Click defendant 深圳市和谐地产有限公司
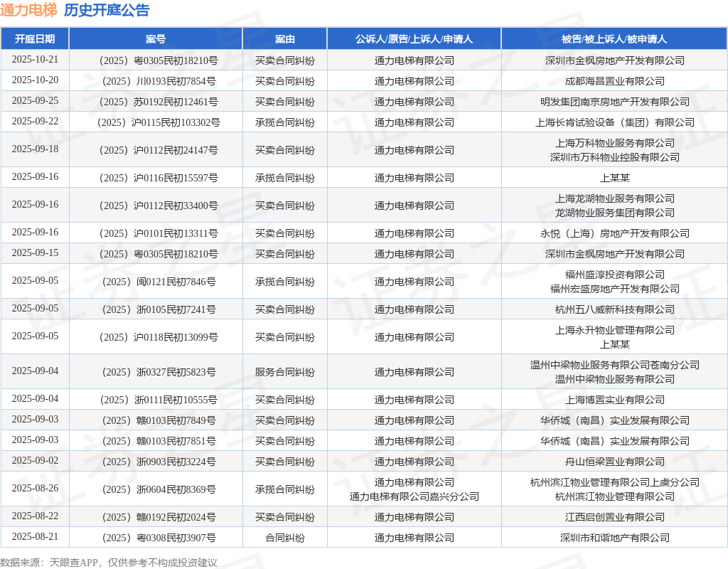This screenshot has width=728, height=569. (x=615, y=538)
